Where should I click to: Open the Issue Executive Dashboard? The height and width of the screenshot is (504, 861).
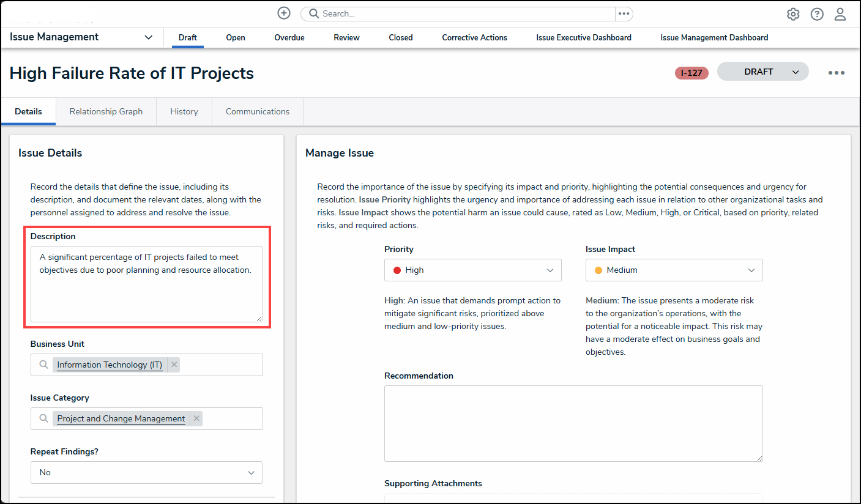583,37
